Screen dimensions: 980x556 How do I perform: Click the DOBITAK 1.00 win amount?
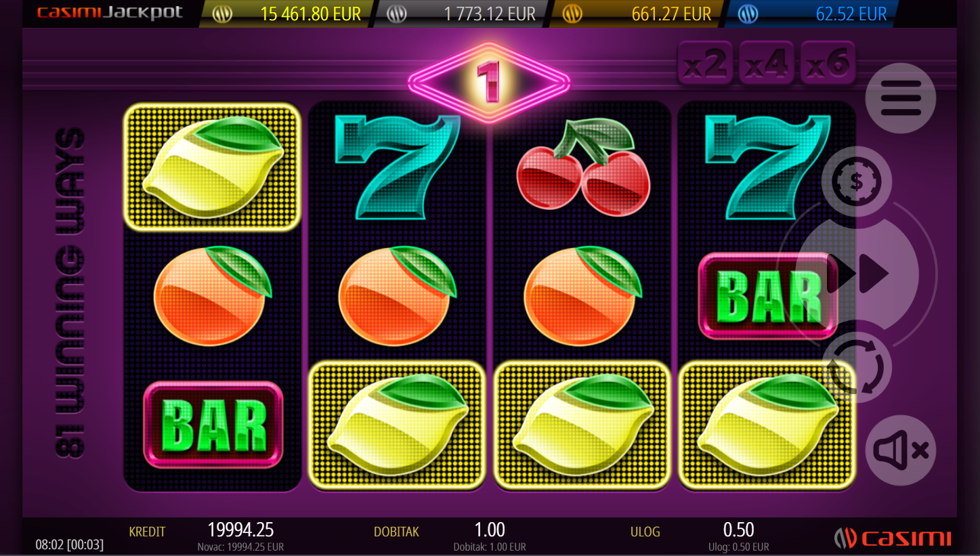click(x=489, y=530)
